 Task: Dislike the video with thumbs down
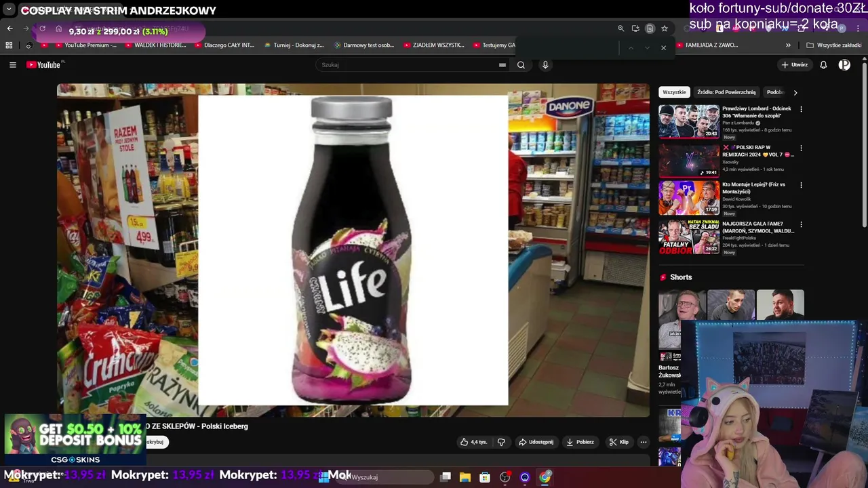[x=501, y=442]
